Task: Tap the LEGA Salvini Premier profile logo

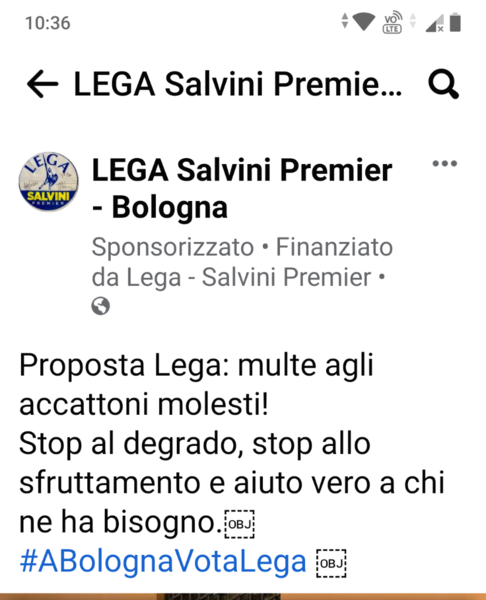Action: click(x=49, y=181)
